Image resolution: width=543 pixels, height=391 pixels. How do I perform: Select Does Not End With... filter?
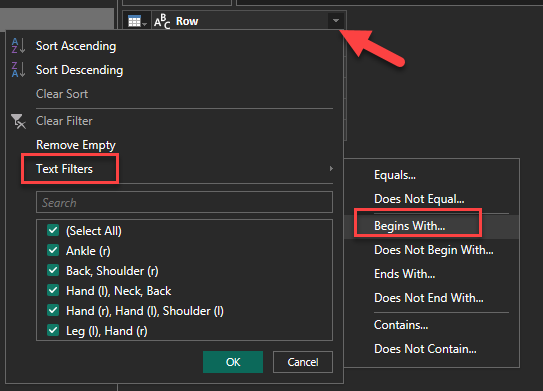[429, 298]
